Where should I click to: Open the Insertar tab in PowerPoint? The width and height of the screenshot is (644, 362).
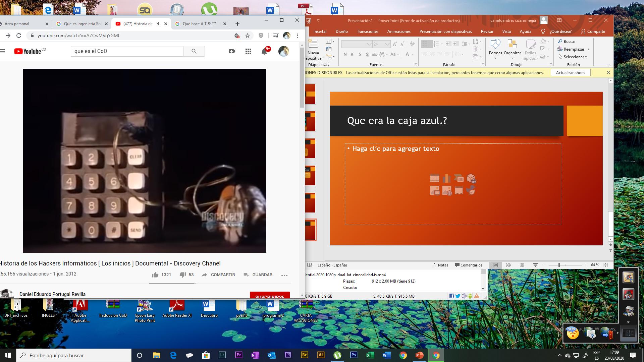click(320, 32)
